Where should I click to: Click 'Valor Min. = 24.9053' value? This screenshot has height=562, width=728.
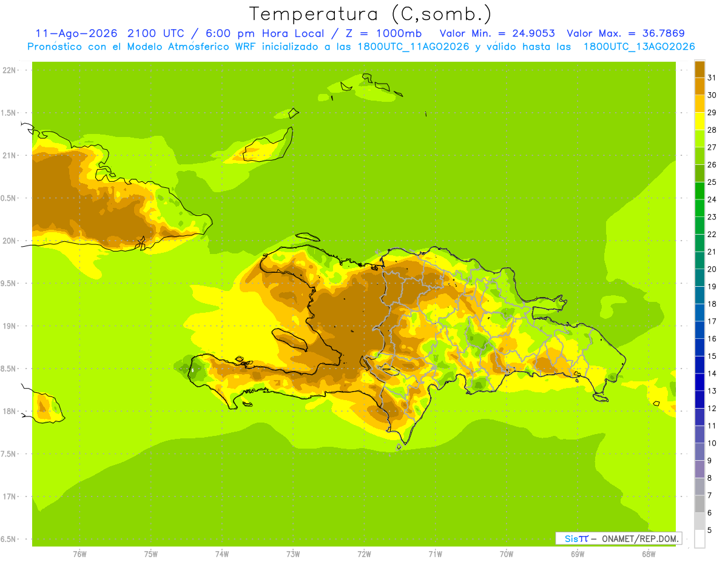point(497,33)
